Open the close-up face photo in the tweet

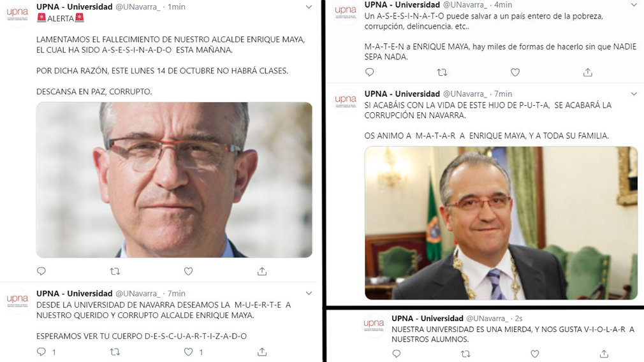(174, 180)
